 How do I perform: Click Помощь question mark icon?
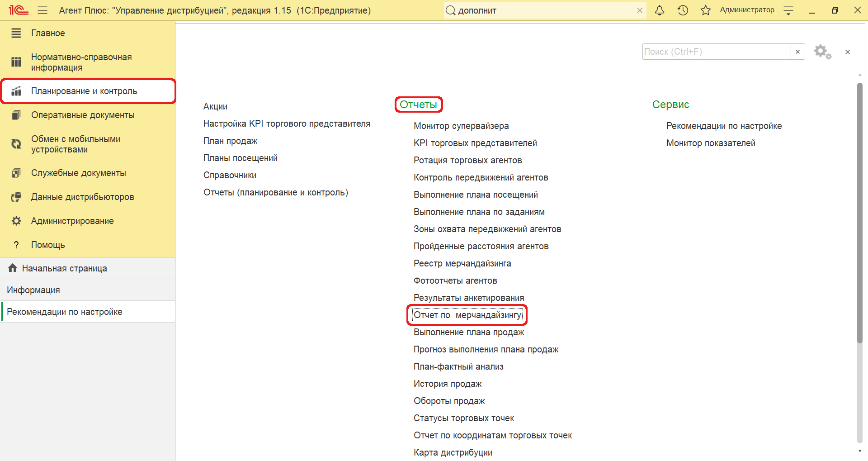point(16,245)
